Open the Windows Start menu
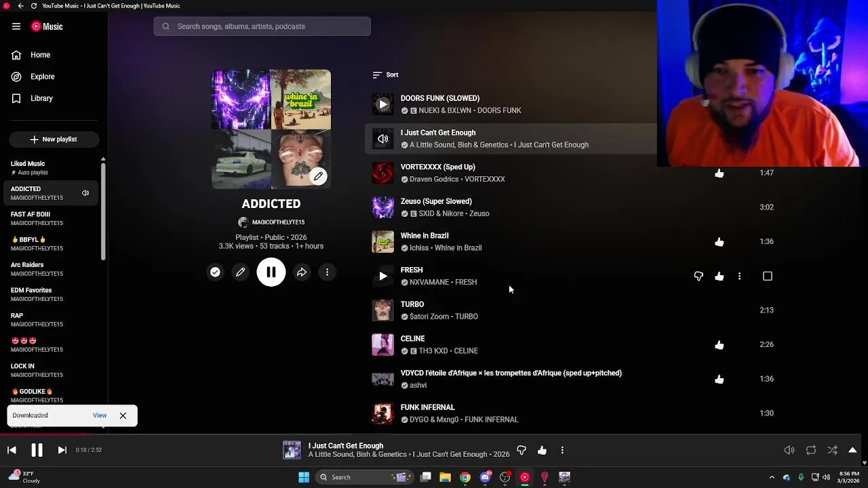This screenshot has width=868, height=488. click(304, 477)
